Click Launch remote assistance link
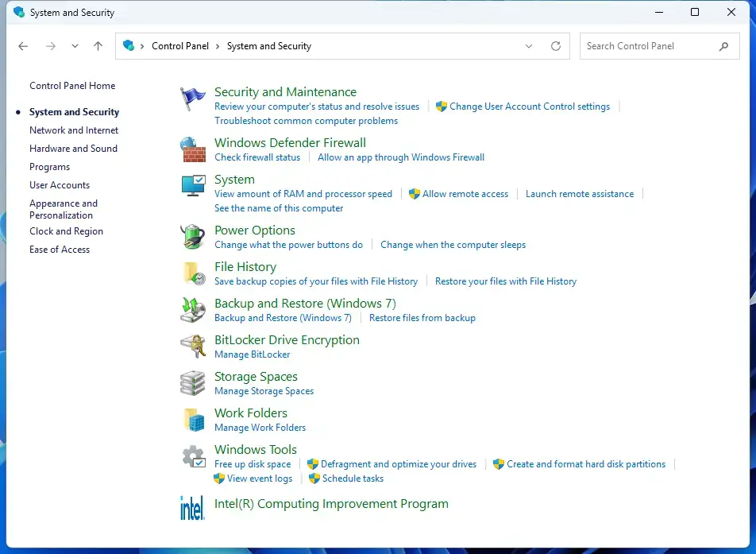This screenshot has height=554, width=756. click(580, 194)
